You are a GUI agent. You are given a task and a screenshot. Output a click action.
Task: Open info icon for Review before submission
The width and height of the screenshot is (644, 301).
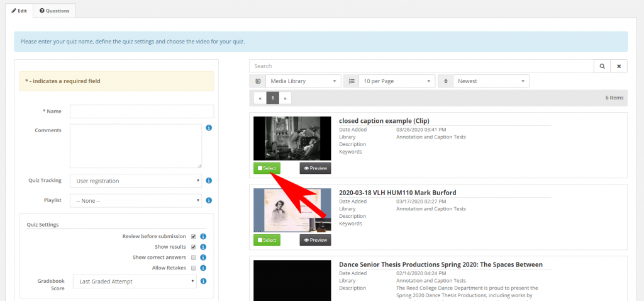tap(203, 236)
